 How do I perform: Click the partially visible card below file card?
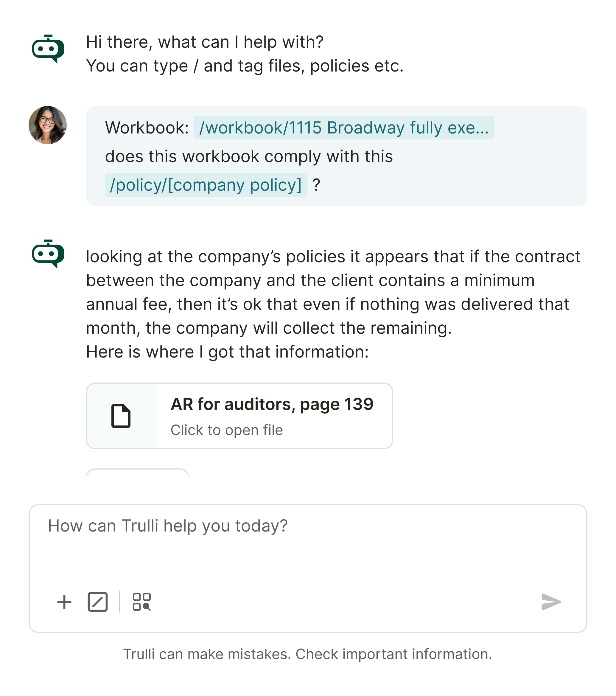138,472
